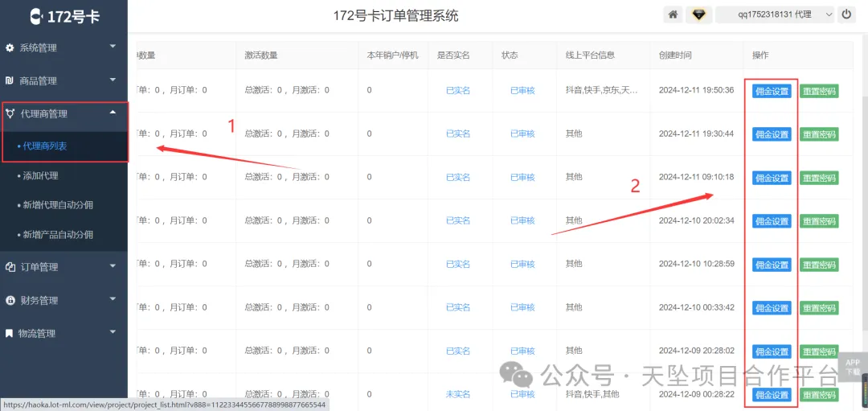Click the 抖音,快手,其他 platform cell
Screen dimensions: 868x411
click(592, 394)
